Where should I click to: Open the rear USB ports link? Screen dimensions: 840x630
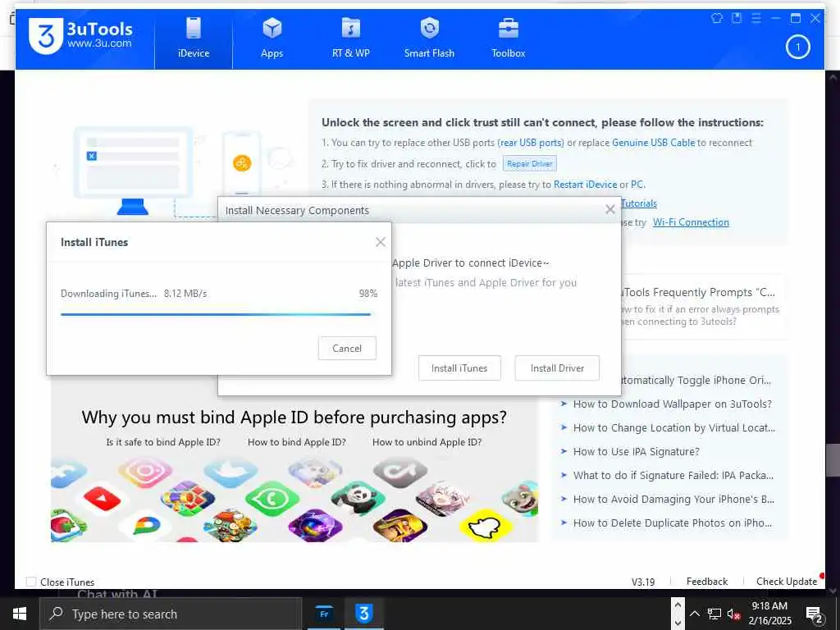point(531,143)
